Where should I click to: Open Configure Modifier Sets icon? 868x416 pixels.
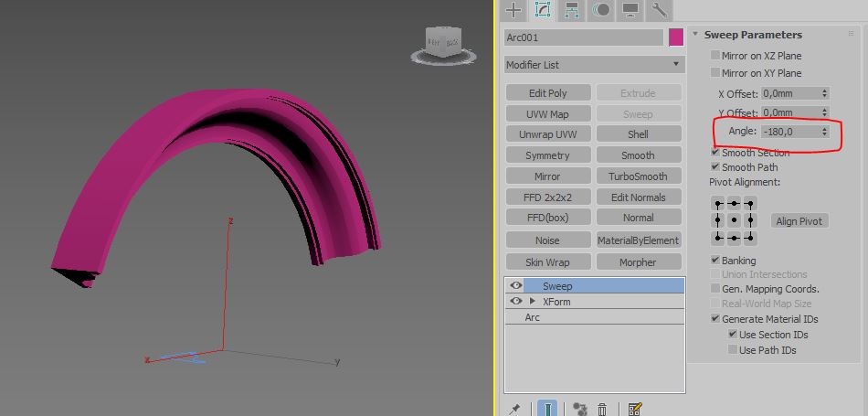636,409
